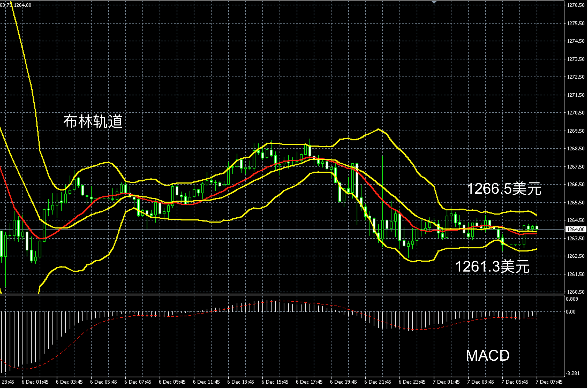Click the 1260.50 price scale value

576,292
